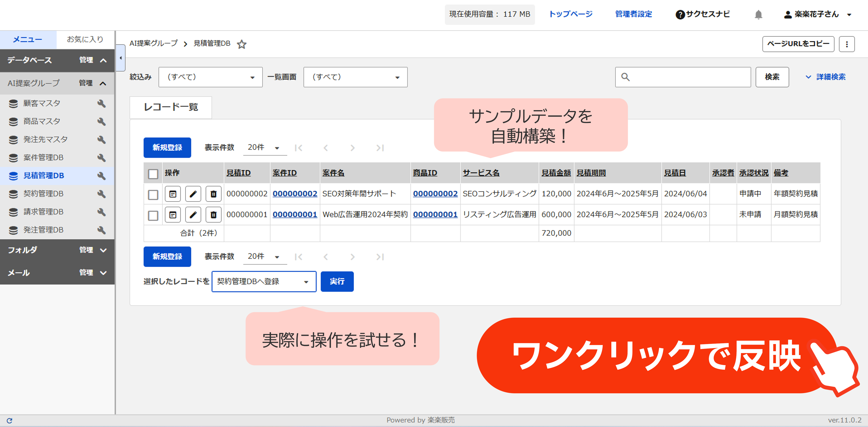This screenshot has height=427, width=868.
Task: Click the bottom 新規登録 button
Action: [167, 257]
